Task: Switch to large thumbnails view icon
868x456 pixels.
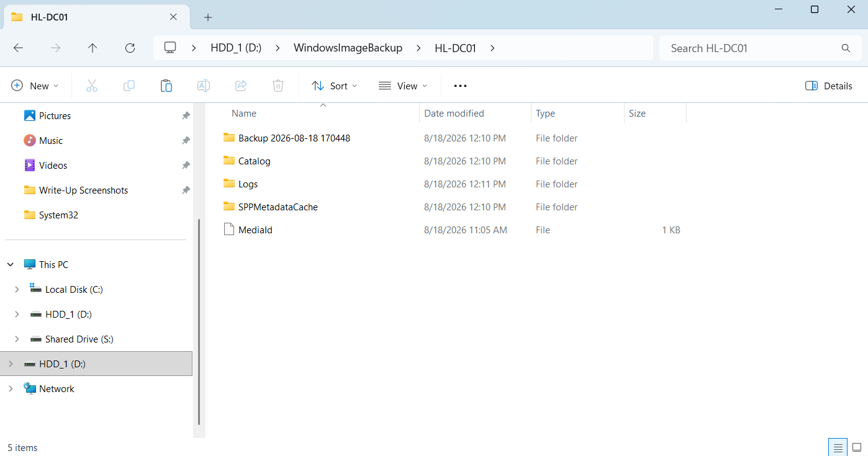Action: pyautogui.click(x=857, y=447)
